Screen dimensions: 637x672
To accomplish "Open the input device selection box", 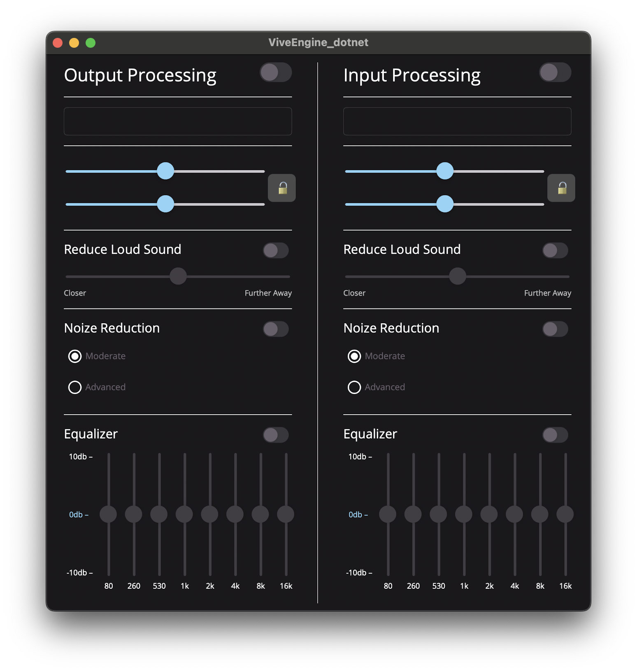I will (x=457, y=121).
